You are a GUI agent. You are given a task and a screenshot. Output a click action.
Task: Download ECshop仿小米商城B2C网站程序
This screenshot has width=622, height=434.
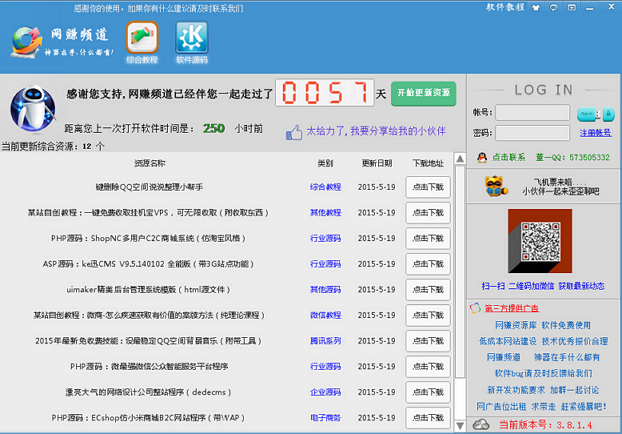[x=428, y=418]
